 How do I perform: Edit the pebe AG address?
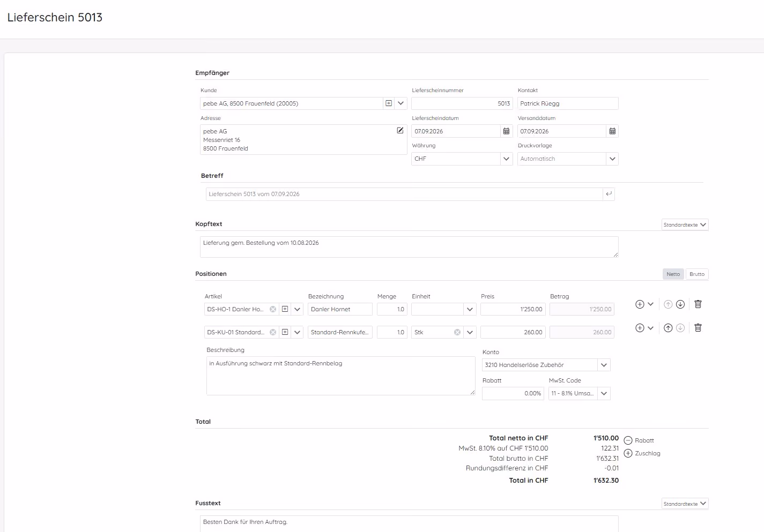coord(400,130)
